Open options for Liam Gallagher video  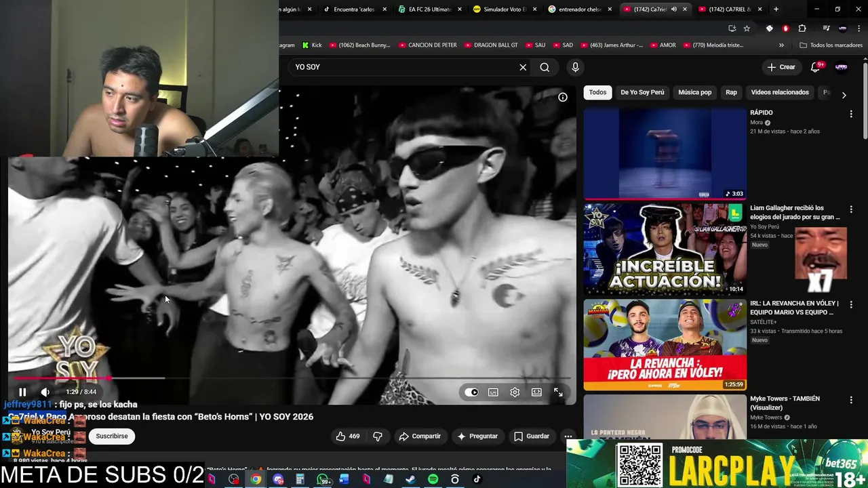pyautogui.click(x=851, y=209)
